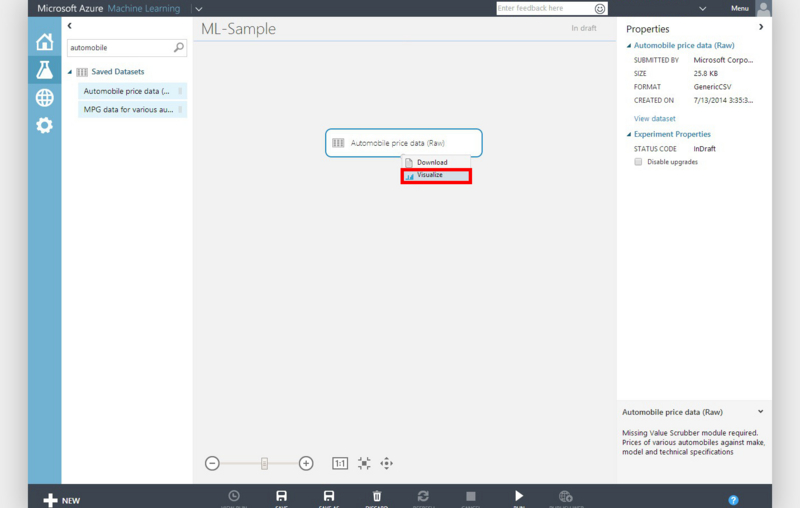This screenshot has height=508, width=800.
Task: Click Publish Web Service icon
Action: (x=565, y=496)
